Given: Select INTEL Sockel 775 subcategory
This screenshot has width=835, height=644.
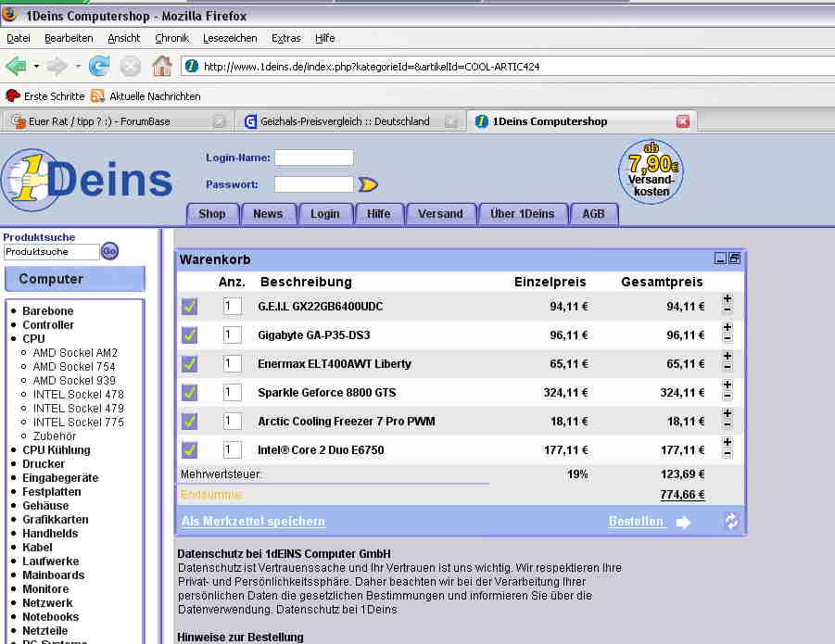Looking at the screenshot, I should point(78,422).
